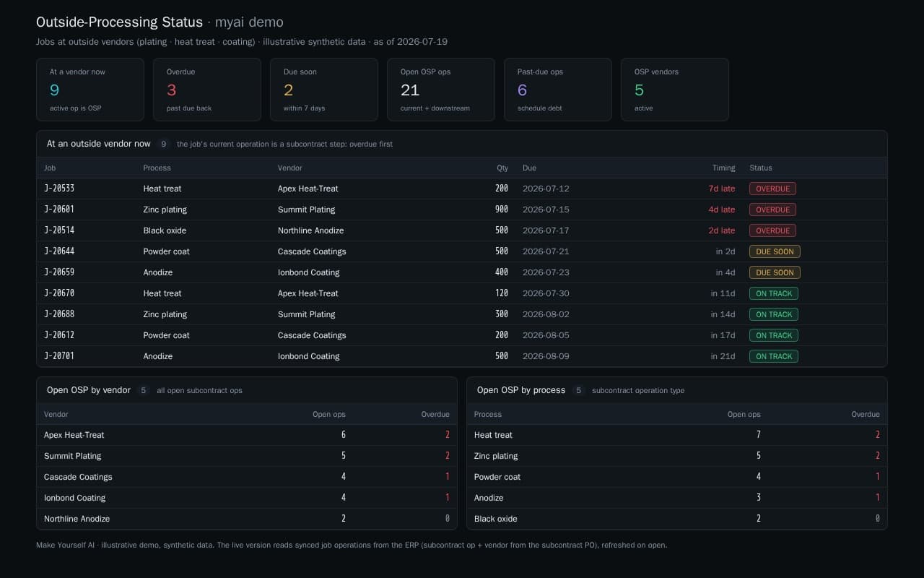Click the '2d late' timing value
The width and height of the screenshot is (924, 578).
pyautogui.click(x=722, y=230)
